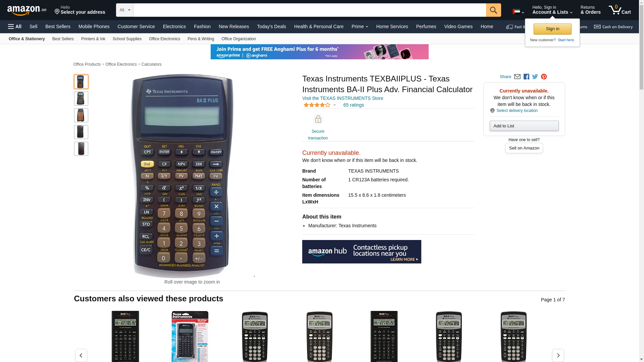Viewport: 644px width, 362px height.
Task: Share product on Pinterest icon
Action: [544, 77]
